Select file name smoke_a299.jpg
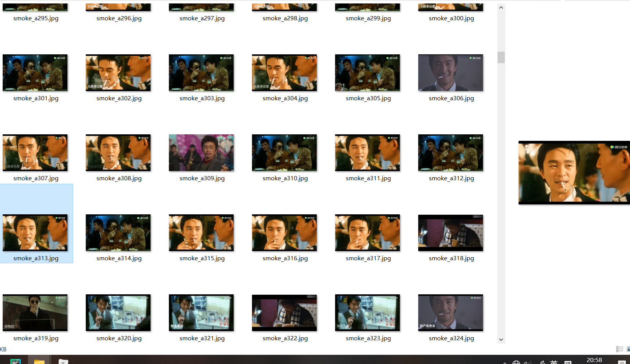 click(x=368, y=18)
